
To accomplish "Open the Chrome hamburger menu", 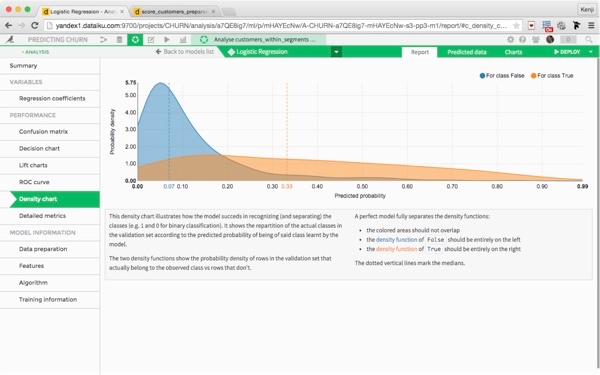I will click(x=591, y=26).
